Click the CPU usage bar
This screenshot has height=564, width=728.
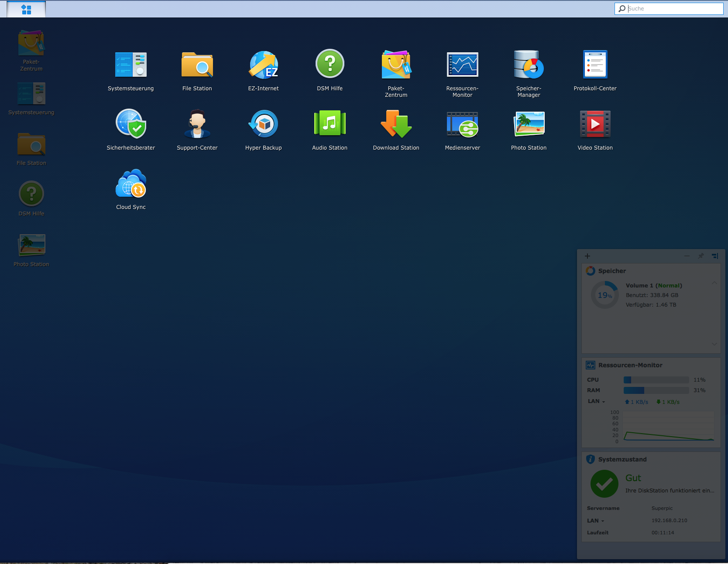(656, 380)
